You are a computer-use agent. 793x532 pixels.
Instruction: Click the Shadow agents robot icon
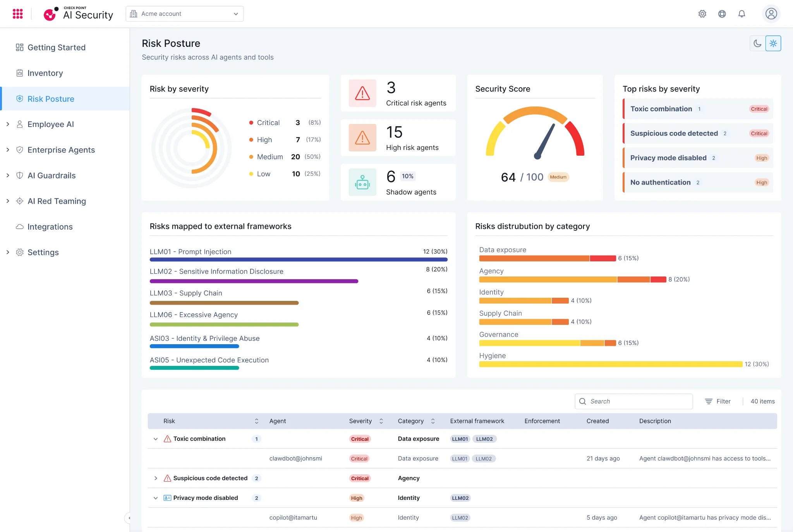point(362,182)
